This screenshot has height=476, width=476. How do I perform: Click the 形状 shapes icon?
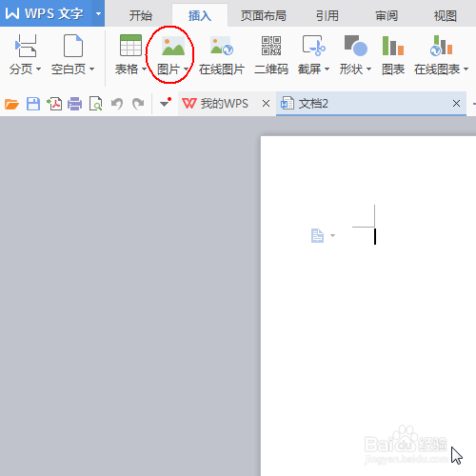pos(356,46)
